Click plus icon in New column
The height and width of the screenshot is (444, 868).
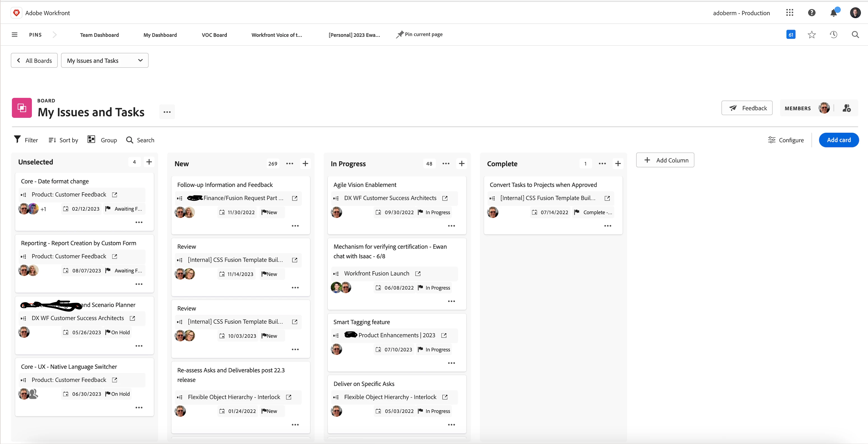pyautogui.click(x=305, y=163)
